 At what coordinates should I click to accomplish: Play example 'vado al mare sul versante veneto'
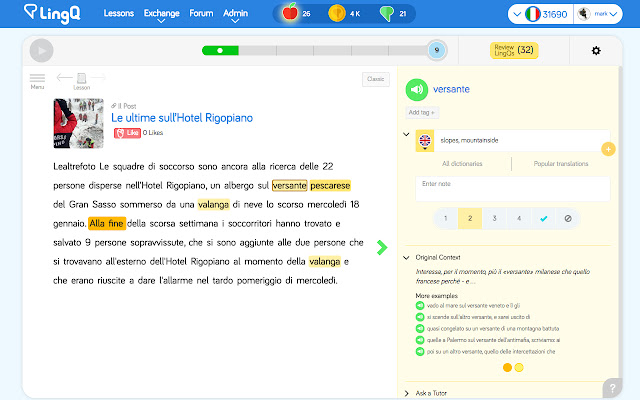point(420,305)
